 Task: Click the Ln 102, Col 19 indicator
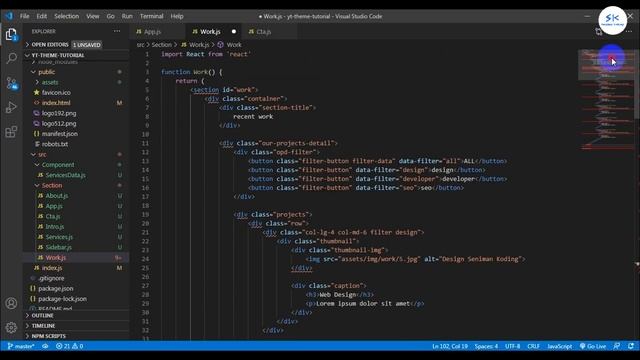pos(450,346)
